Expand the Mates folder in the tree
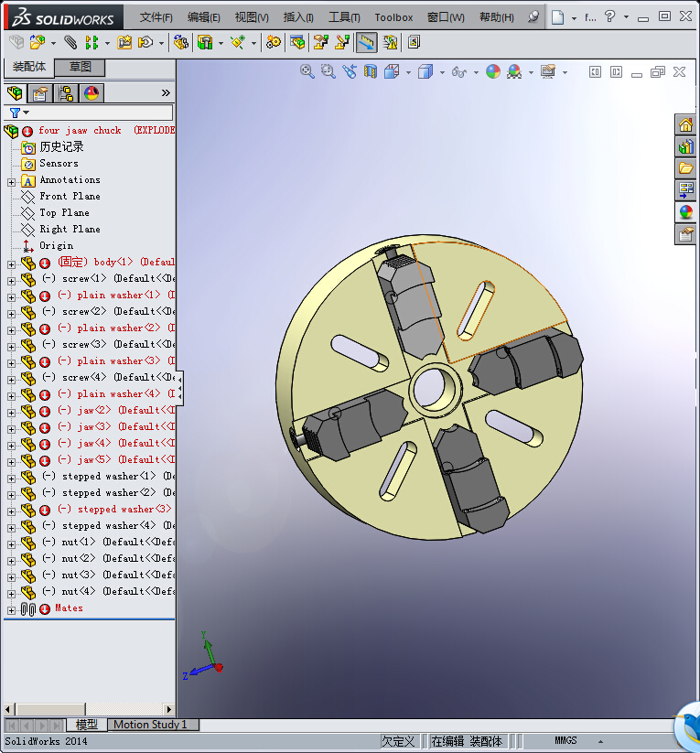The image size is (700, 753). point(11,609)
